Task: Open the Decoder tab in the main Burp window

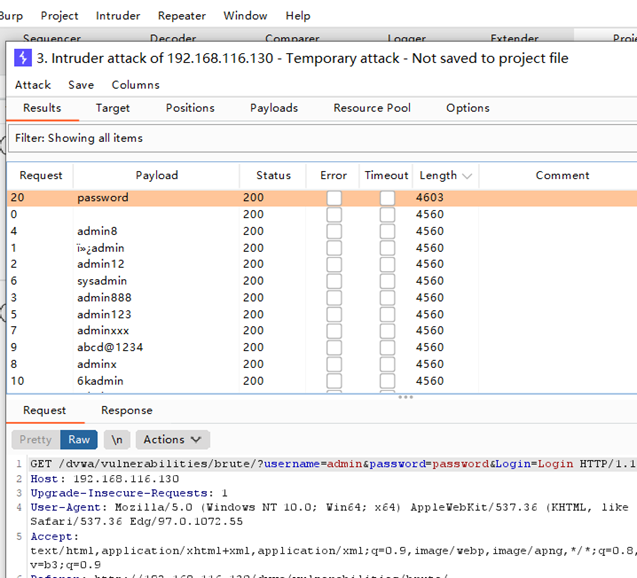Action: coord(173,38)
